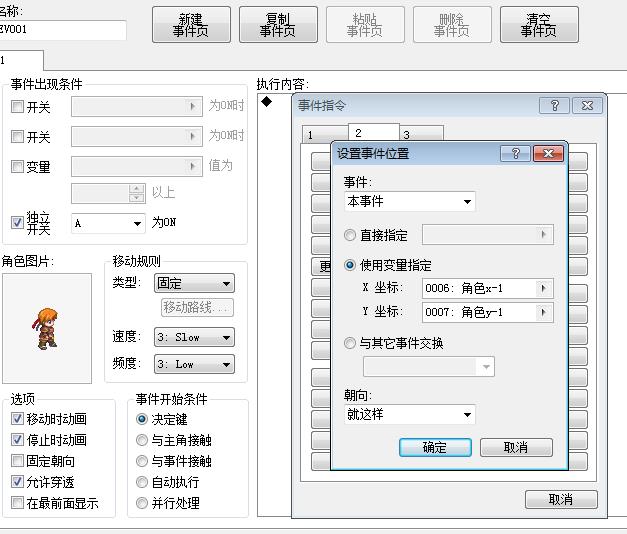Select the character sprite graphic
Screen dimensions: 627x534
click(47, 328)
